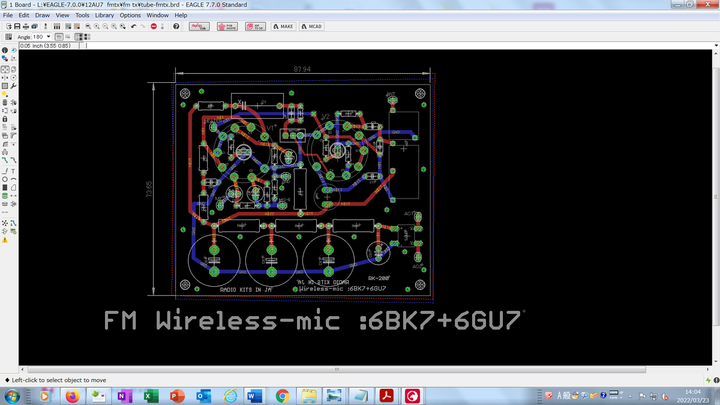Click the vertical scrollbar on right edge
The width and height of the screenshot is (720, 405).
pyautogui.click(x=716, y=200)
